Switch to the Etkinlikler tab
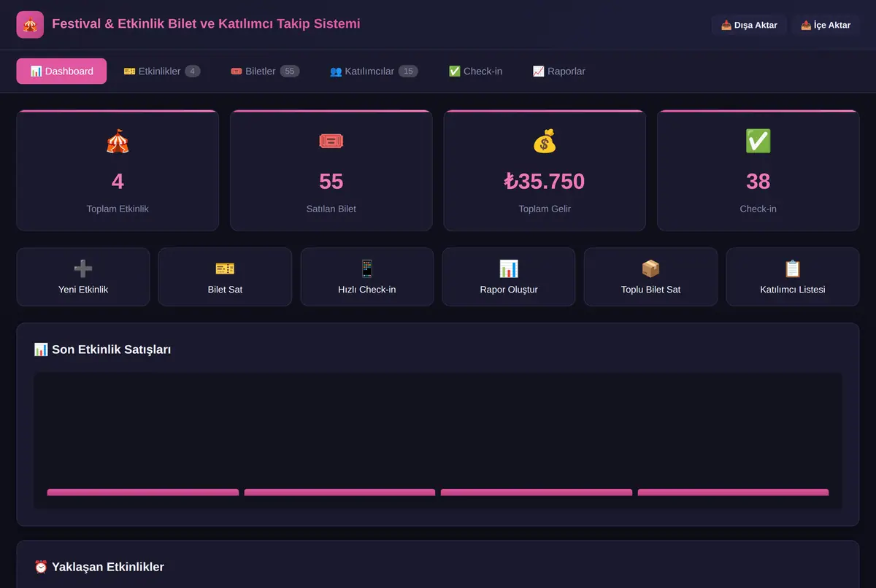This screenshot has width=876, height=588. pyautogui.click(x=162, y=71)
